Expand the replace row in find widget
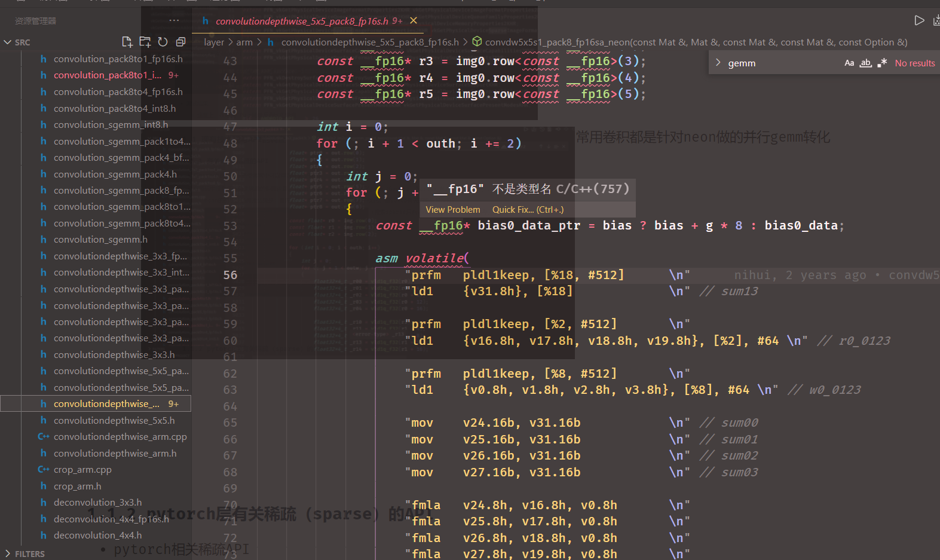The height and width of the screenshot is (560, 940). tap(718, 63)
